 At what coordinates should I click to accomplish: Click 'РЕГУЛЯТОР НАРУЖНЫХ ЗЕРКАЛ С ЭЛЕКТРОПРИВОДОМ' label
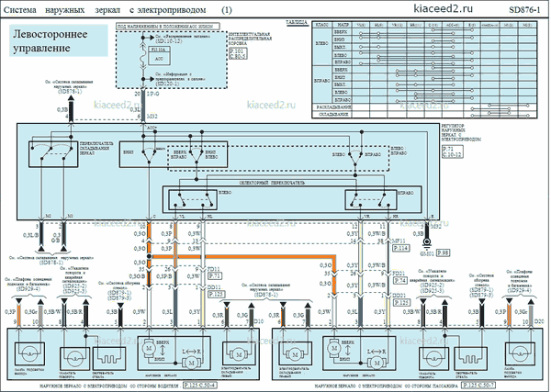(x=461, y=132)
